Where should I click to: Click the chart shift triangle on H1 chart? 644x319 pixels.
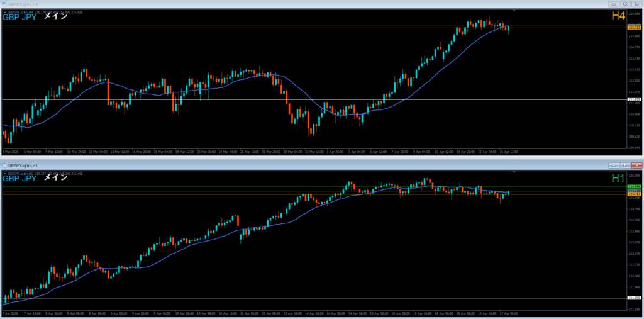(x=515, y=172)
